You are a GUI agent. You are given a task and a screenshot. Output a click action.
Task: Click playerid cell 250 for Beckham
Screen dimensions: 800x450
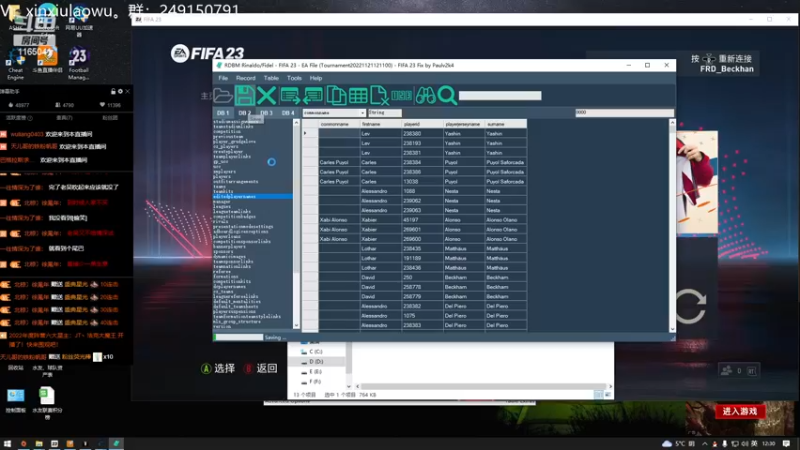422,278
